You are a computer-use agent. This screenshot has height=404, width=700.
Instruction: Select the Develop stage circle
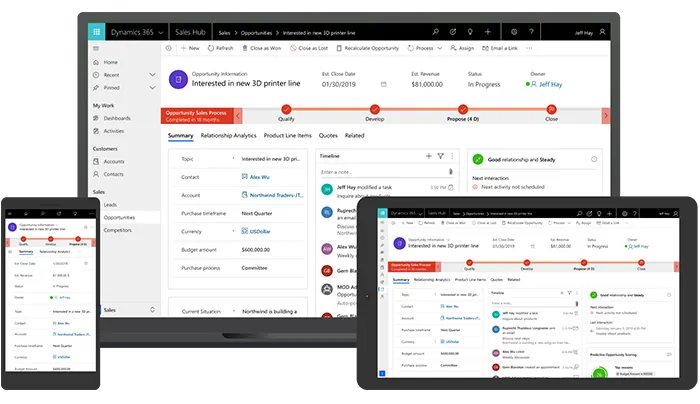[374, 110]
